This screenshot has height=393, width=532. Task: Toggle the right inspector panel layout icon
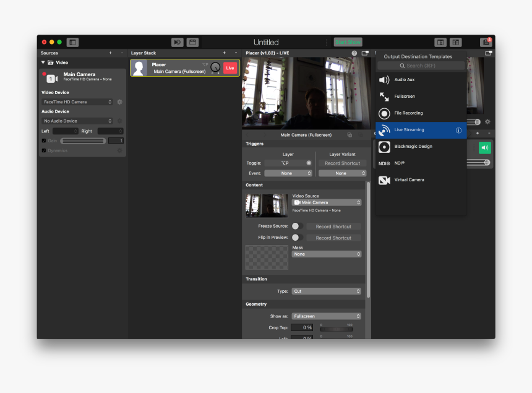[440, 43]
